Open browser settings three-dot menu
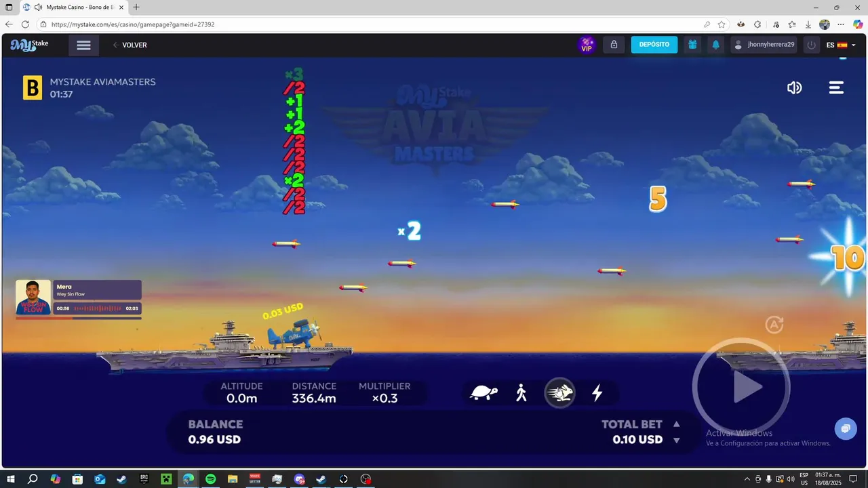The image size is (868, 488). coord(841,24)
